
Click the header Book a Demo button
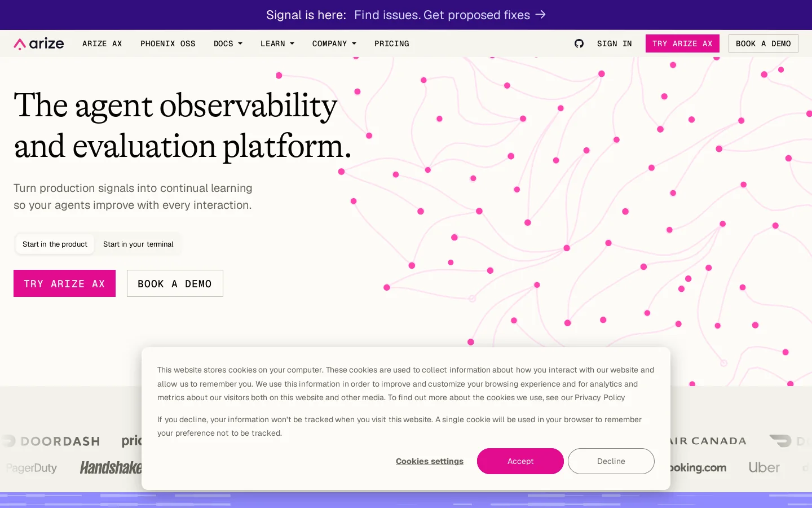764,43
